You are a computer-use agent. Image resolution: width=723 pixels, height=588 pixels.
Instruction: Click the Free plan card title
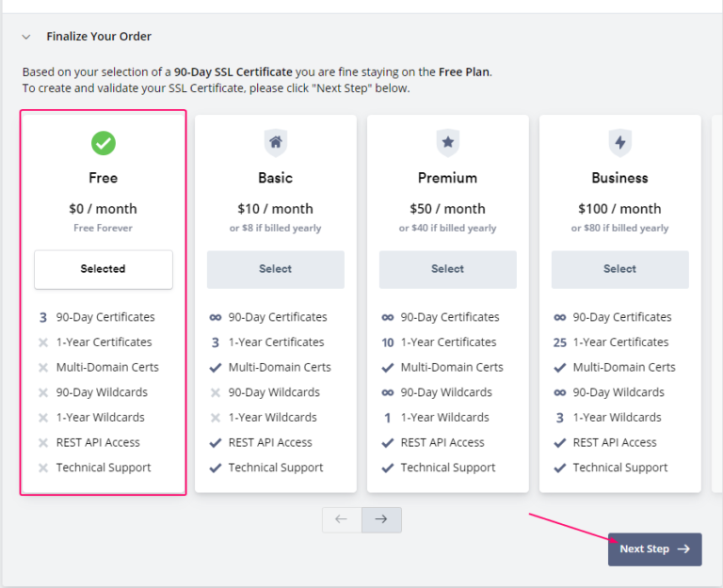point(104,178)
